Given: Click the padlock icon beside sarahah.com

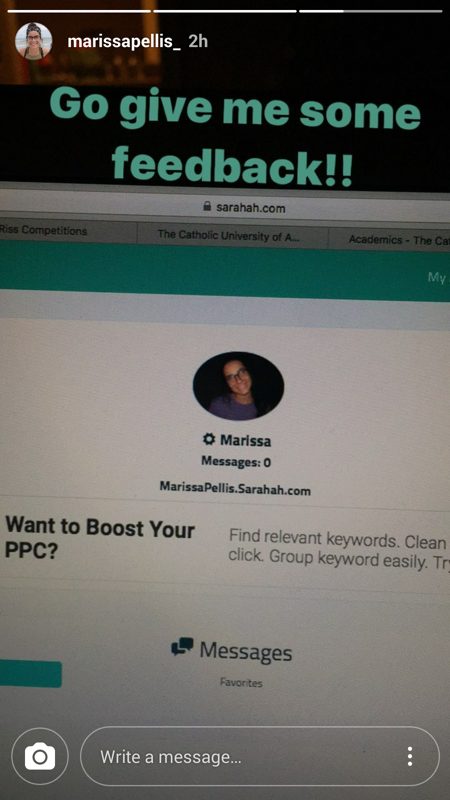Looking at the screenshot, I should point(207,206).
